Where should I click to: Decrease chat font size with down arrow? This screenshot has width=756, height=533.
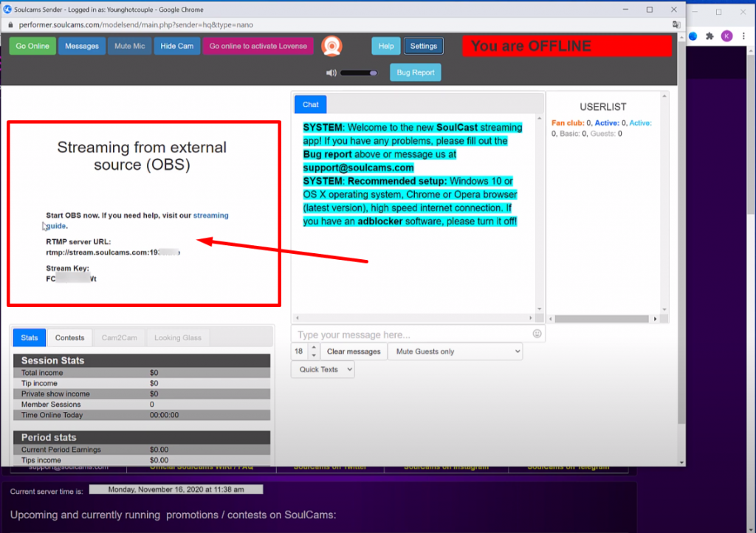click(x=314, y=356)
